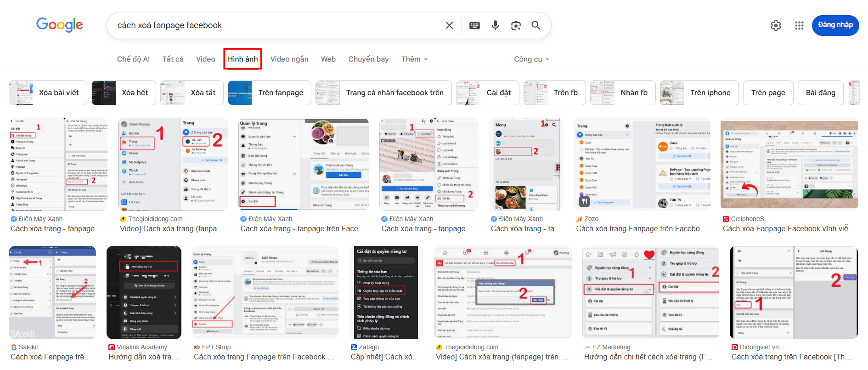This screenshot has width=868, height=370.
Task: Open the Salekit image result thumbnail
Action: coord(52,292)
